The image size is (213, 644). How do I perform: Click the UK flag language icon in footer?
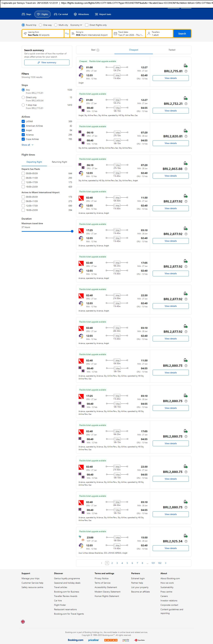click(x=23, y=622)
